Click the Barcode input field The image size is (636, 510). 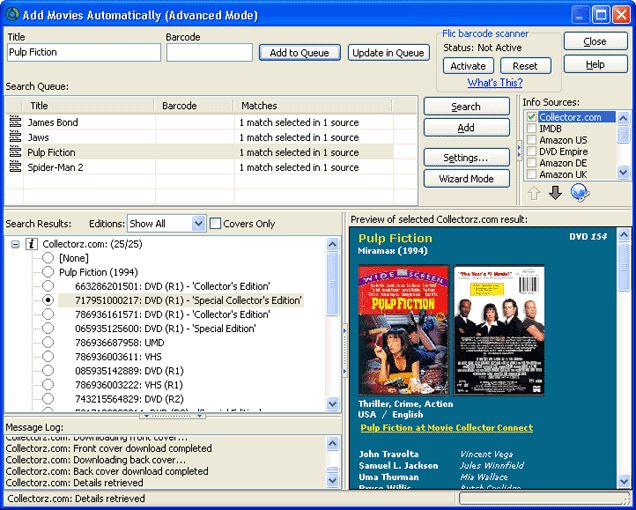209,52
